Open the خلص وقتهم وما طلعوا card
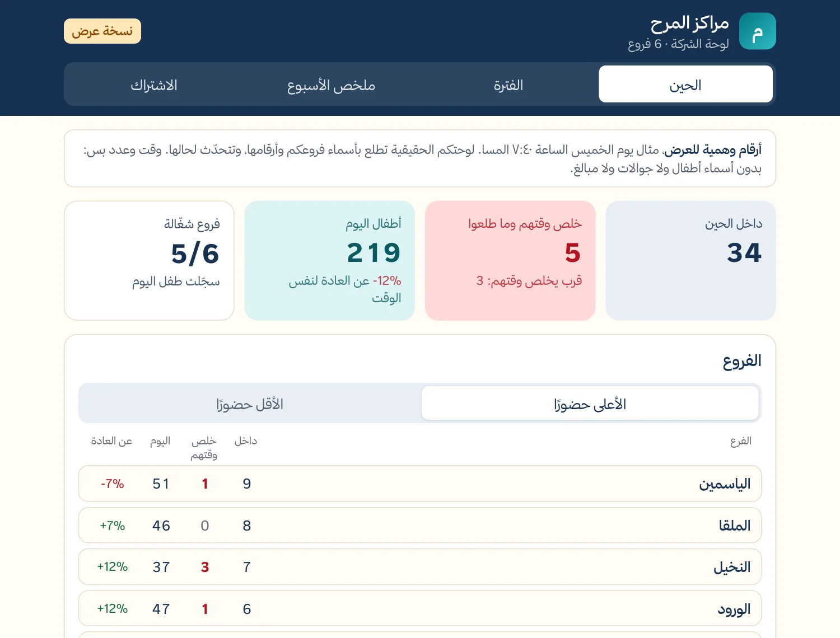 click(510, 260)
